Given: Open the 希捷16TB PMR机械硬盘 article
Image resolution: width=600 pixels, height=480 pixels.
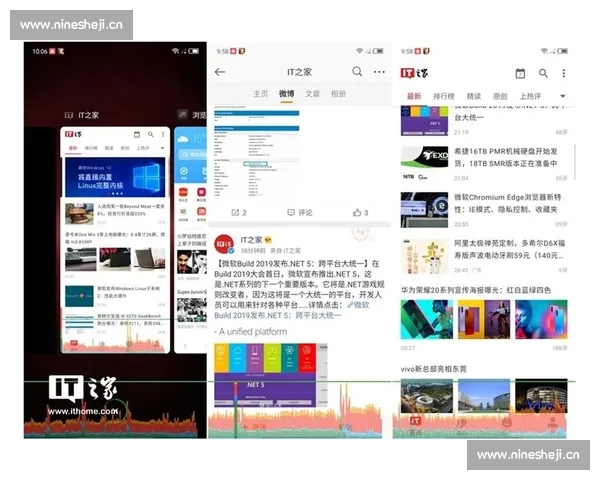Looking at the screenshot, I should tap(484, 162).
